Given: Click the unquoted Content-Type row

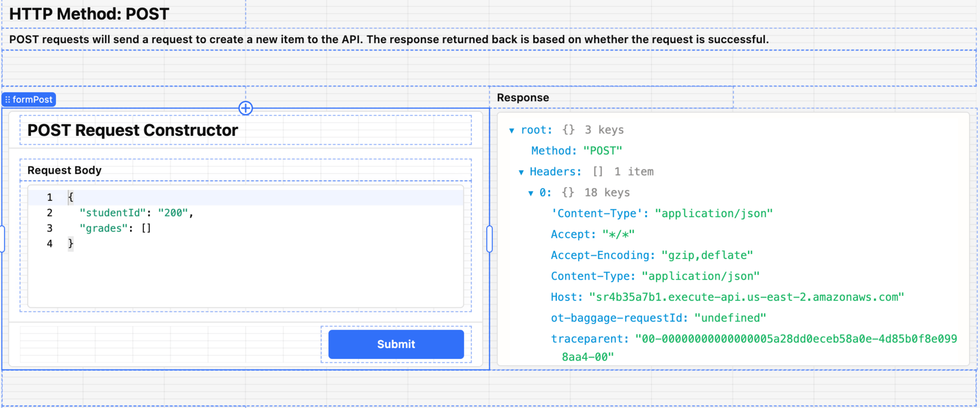Looking at the screenshot, I should point(655,276).
